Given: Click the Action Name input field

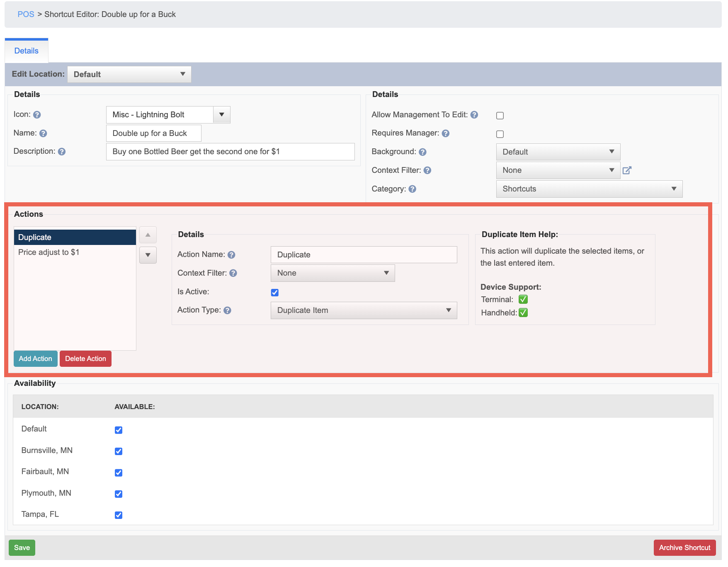Looking at the screenshot, I should pyautogui.click(x=364, y=255).
